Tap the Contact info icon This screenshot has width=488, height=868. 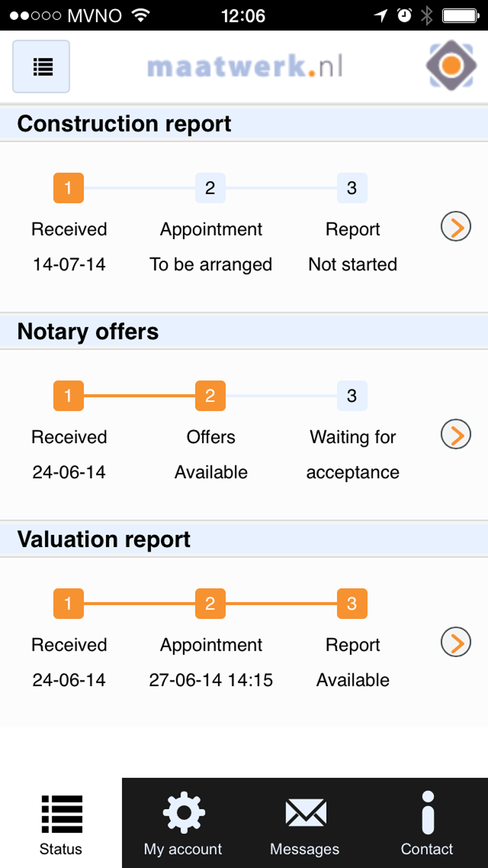[x=428, y=812]
